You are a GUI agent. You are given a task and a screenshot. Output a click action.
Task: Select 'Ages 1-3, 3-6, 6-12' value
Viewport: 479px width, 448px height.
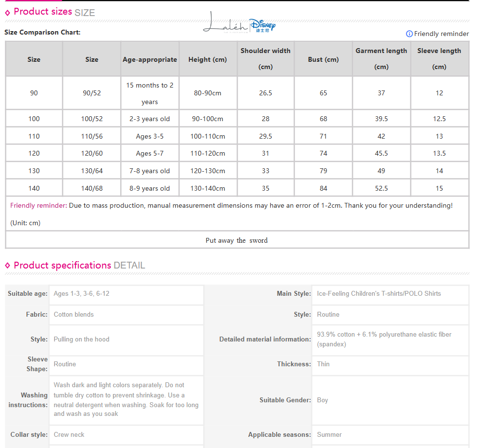pyautogui.click(x=82, y=294)
